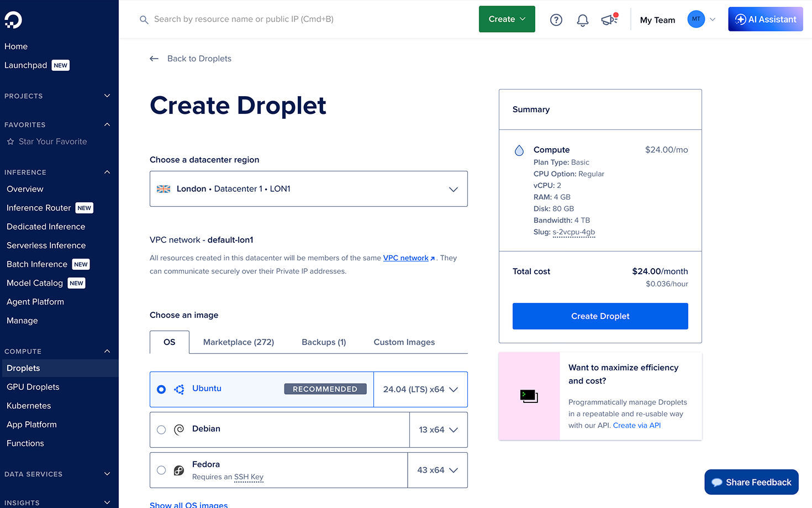Open App Platform in sidebar

pos(31,425)
